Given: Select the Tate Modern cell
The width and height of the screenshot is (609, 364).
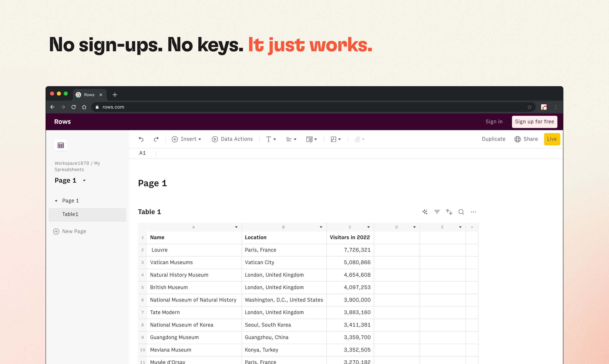Looking at the screenshot, I should pos(194,313).
